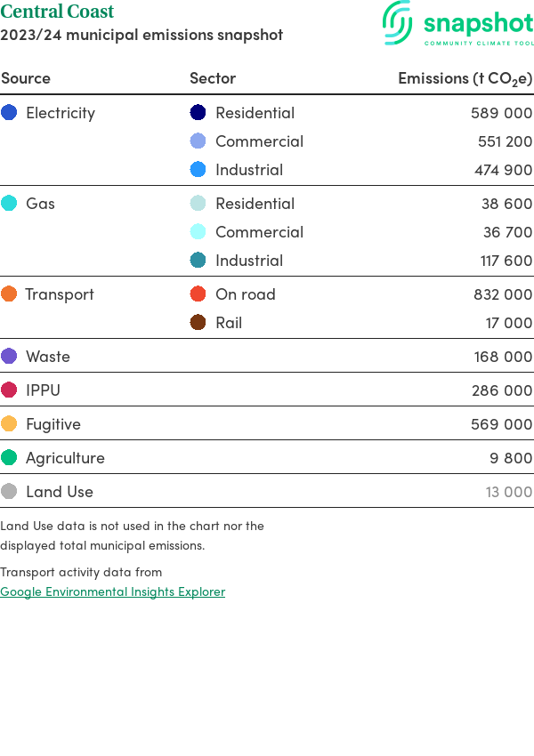The image size is (534, 756).
Task: Click the crimson IPPU source dot
Action: point(9,390)
